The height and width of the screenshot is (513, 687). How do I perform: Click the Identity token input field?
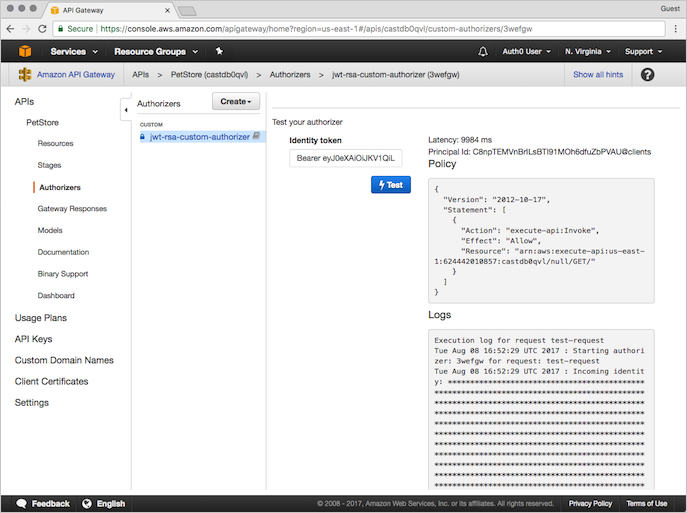coord(346,158)
